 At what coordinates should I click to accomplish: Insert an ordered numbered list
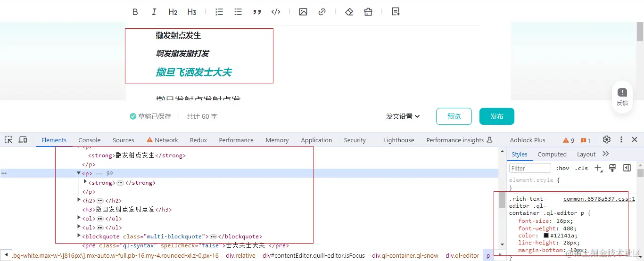219,12
